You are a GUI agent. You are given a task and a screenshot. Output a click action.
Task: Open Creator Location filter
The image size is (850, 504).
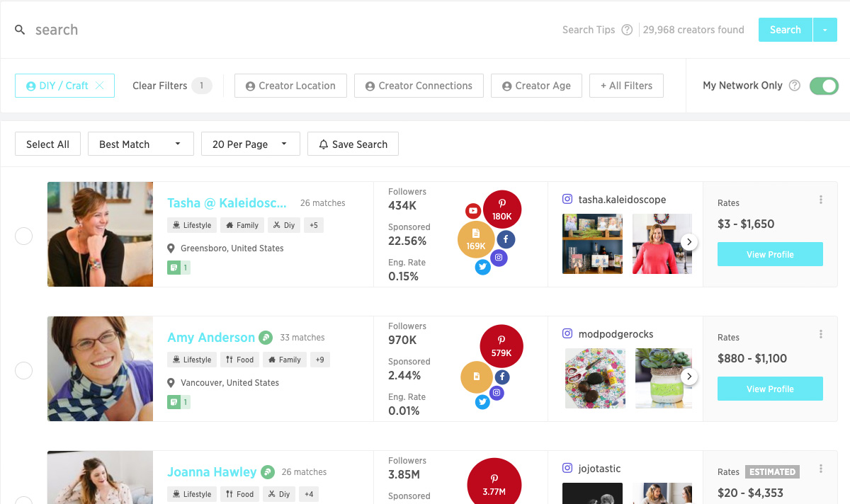(x=290, y=86)
